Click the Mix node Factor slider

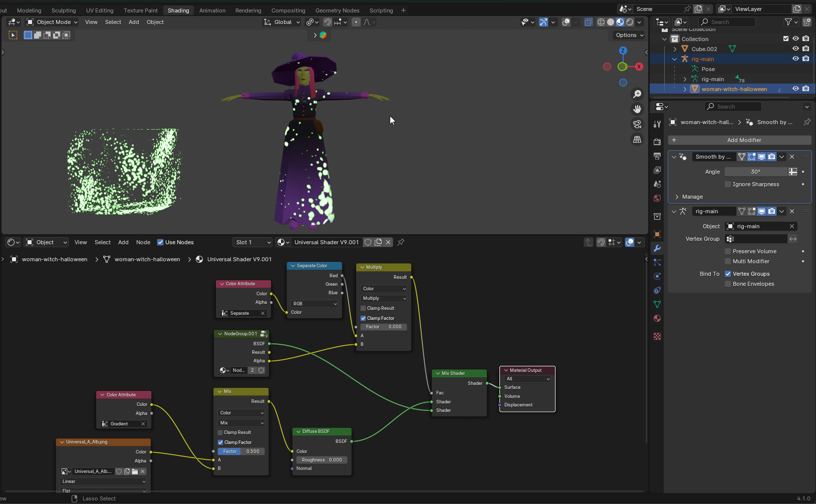tap(241, 451)
